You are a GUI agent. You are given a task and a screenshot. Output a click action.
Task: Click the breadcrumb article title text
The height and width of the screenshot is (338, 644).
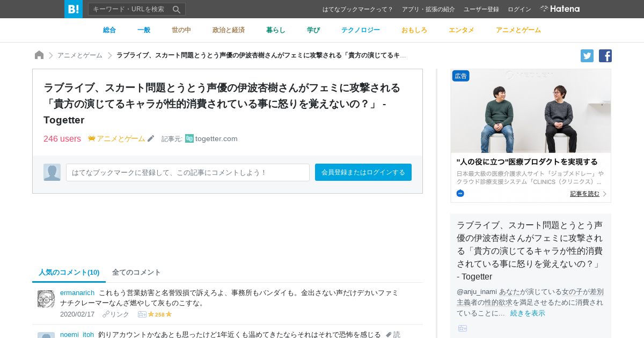261,55
